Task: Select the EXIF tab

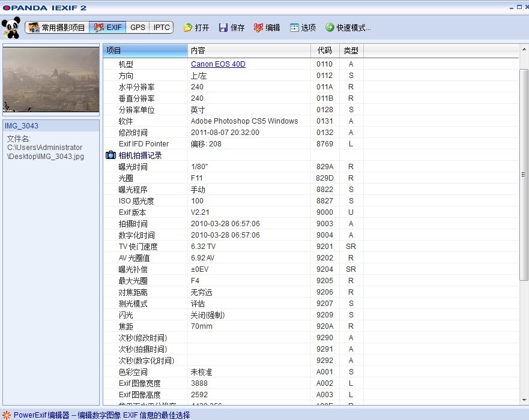Action: 108,28
